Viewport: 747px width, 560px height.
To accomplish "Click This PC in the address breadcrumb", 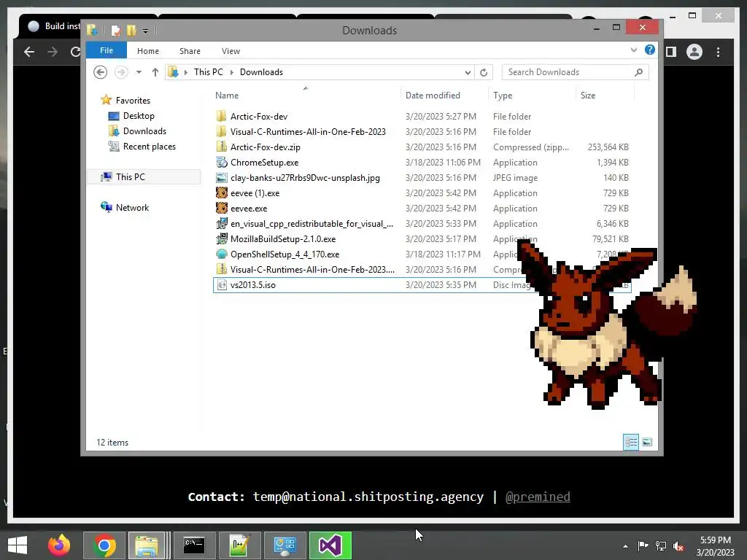I will 208,72.
